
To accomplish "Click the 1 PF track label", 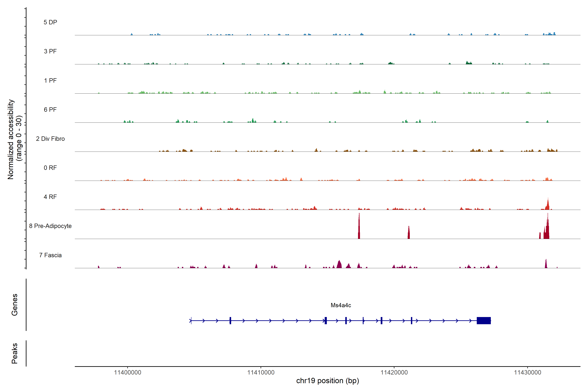I will click(50, 81).
